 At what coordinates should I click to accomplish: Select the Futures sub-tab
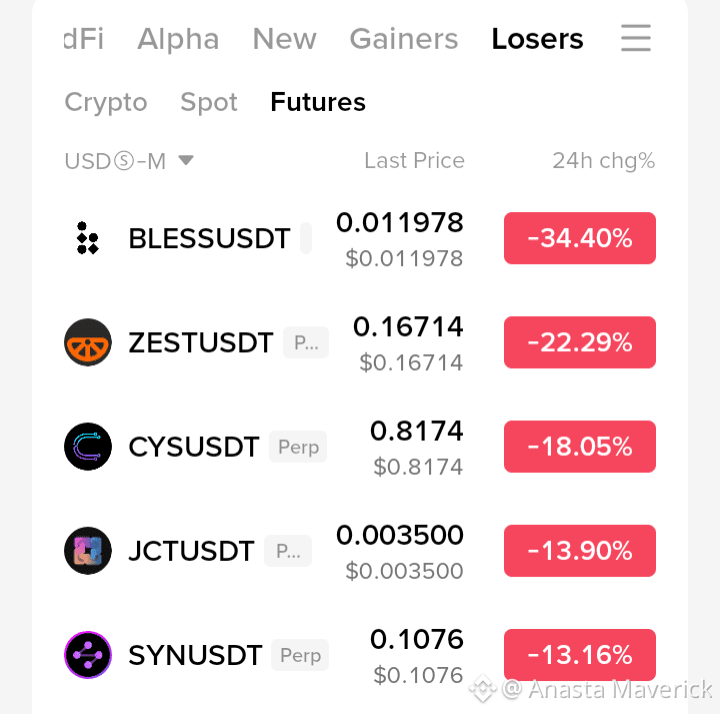(x=318, y=102)
